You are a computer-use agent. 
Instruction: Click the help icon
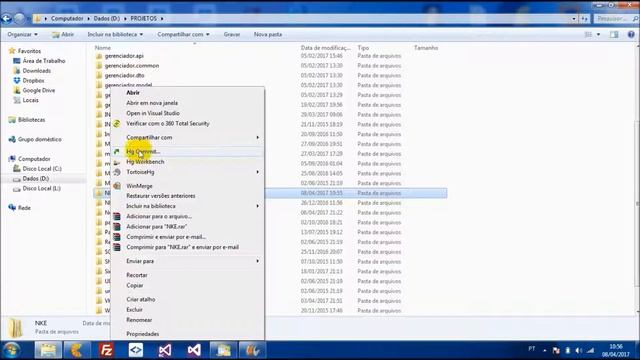(x=631, y=35)
